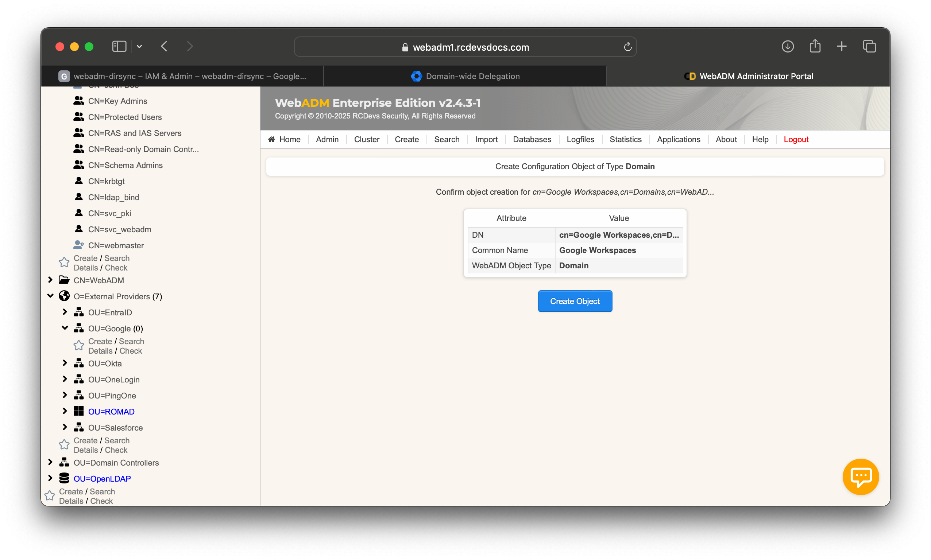Click the Safari share icon

[x=815, y=46]
